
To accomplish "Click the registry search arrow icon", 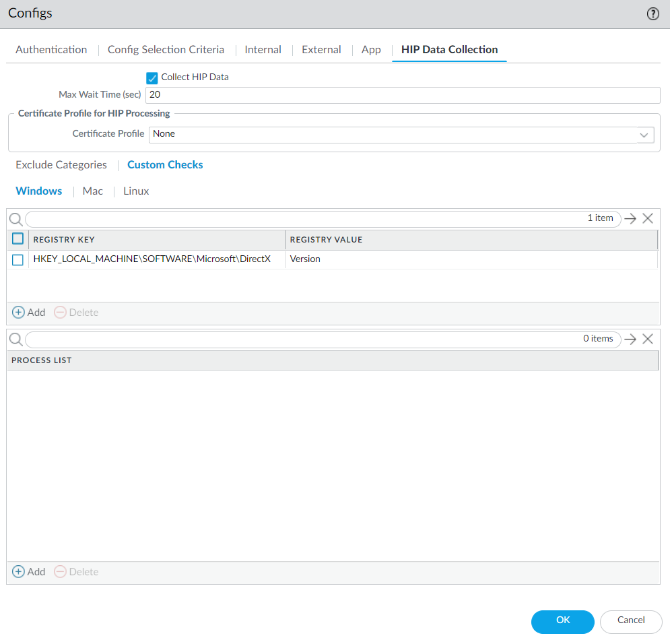I will 630,218.
